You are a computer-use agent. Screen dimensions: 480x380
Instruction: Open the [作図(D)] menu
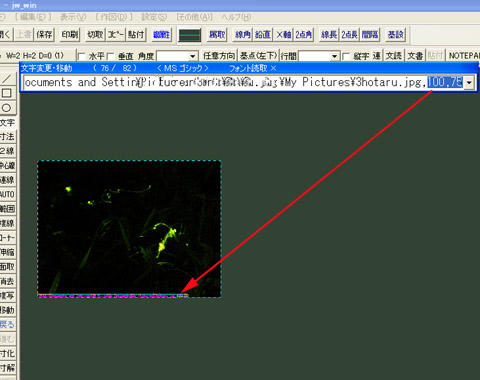tap(114, 17)
